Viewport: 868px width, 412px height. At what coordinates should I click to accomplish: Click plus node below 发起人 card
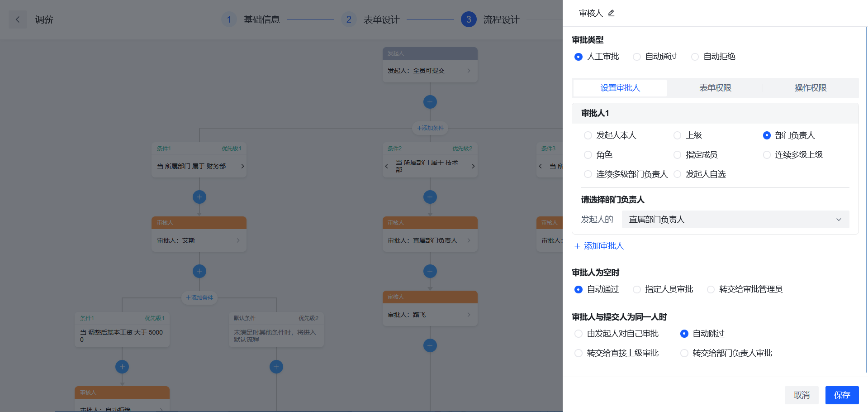(430, 102)
